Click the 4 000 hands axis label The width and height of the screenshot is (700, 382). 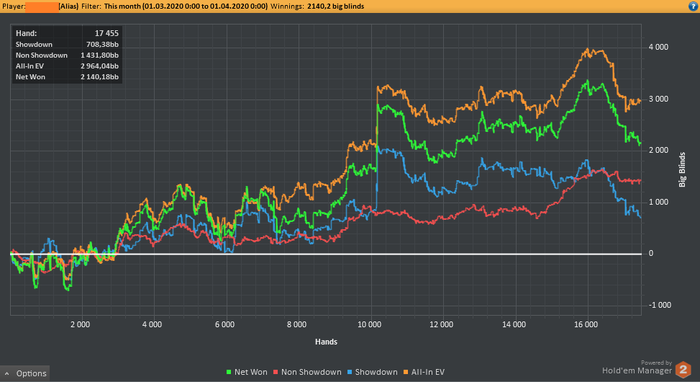tap(152, 324)
